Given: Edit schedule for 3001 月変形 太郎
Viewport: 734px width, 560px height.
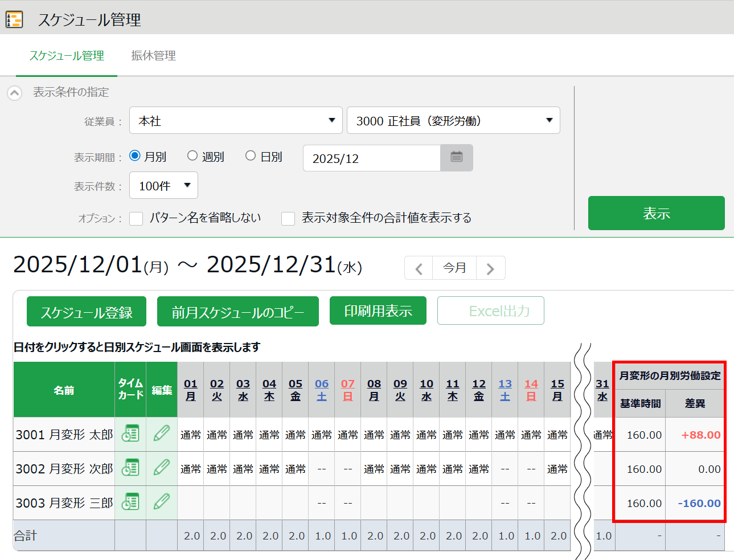Looking at the screenshot, I should click(x=162, y=434).
